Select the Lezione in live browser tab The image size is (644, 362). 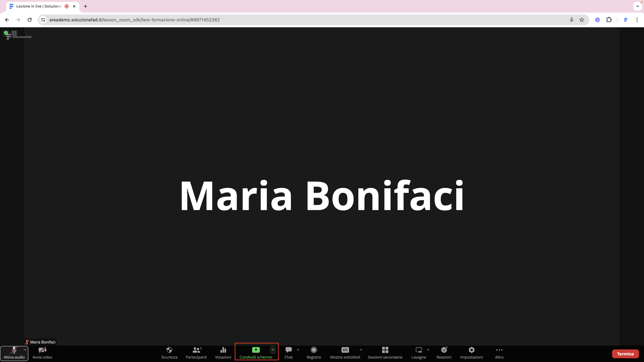pyautogui.click(x=39, y=6)
